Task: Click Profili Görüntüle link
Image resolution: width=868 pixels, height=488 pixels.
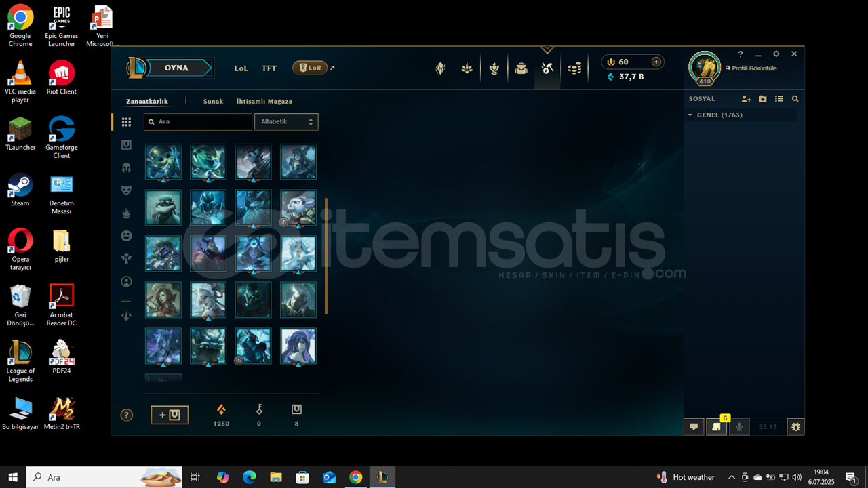Action: pyautogui.click(x=751, y=68)
